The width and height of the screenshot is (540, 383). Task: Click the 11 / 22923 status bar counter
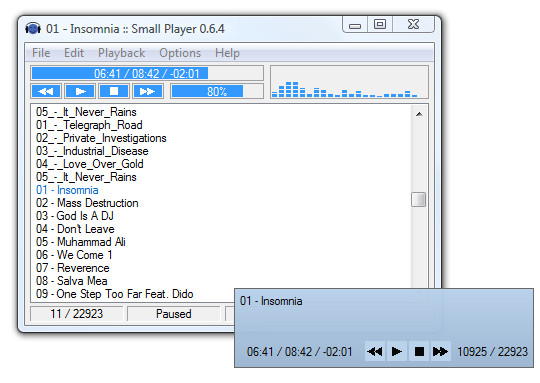(76, 314)
